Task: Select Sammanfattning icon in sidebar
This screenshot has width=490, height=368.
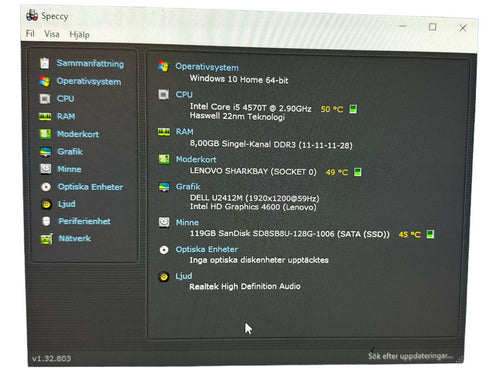Action: 45,63
